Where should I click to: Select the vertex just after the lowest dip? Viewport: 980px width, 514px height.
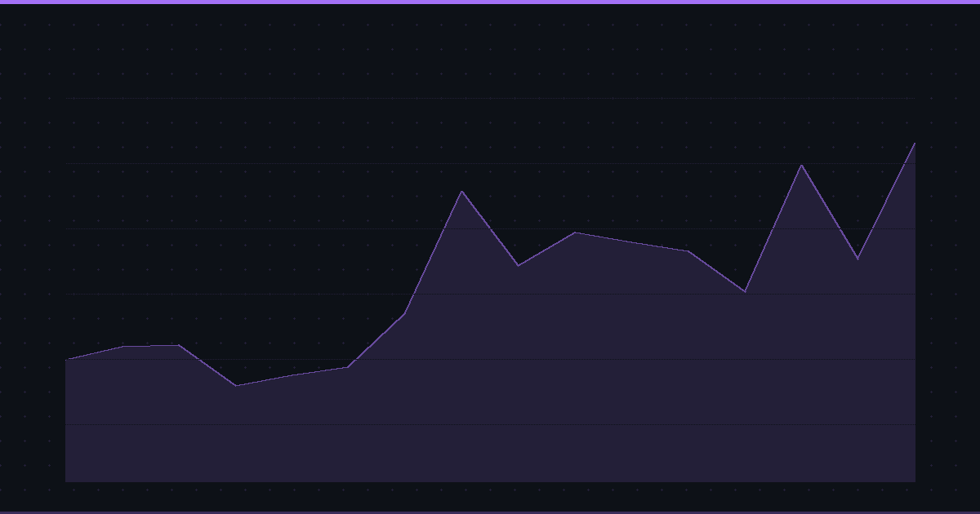(x=292, y=375)
